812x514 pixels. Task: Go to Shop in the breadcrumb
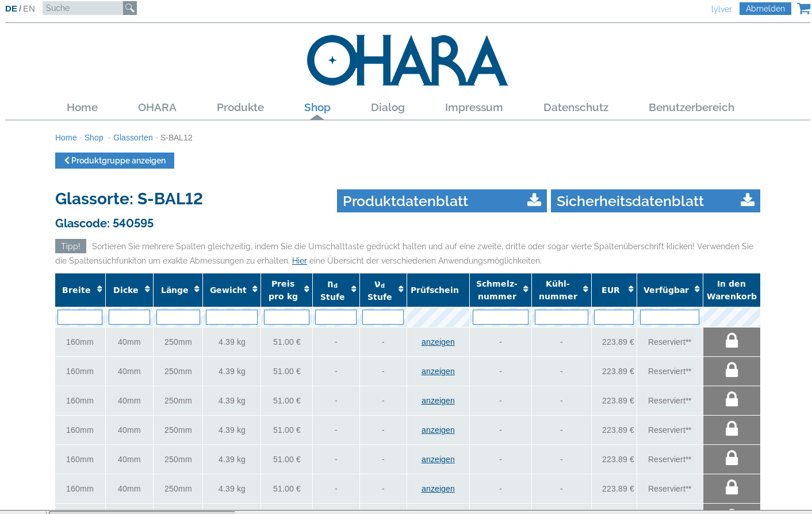(x=94, y=138)
